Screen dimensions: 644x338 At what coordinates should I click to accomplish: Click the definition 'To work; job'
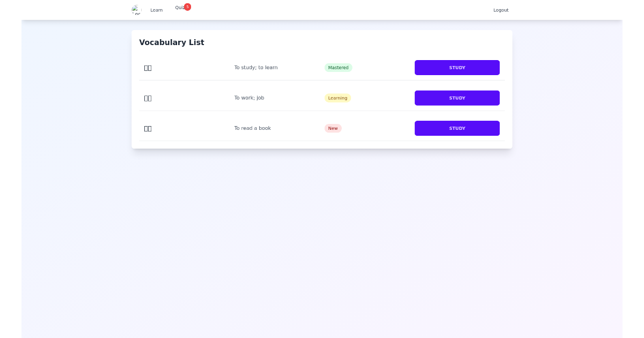pyautogui.click(x=249, y=98)
